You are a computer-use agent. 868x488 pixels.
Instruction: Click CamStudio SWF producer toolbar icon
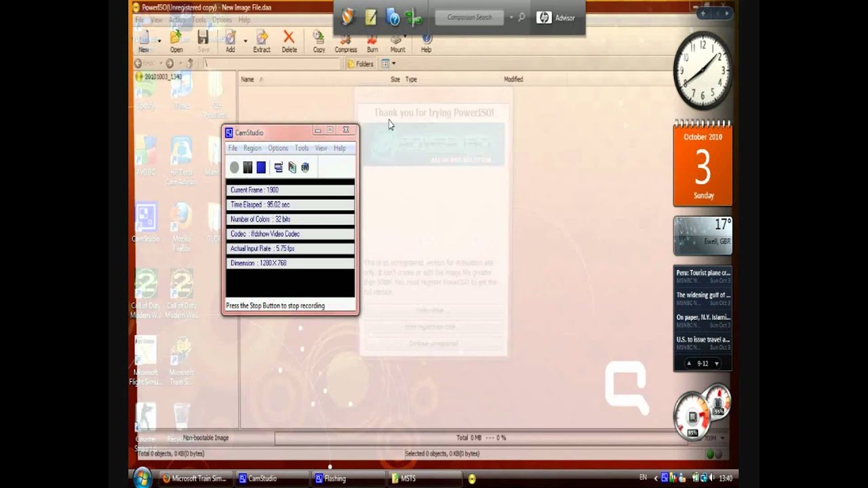[x=305, y=167]
